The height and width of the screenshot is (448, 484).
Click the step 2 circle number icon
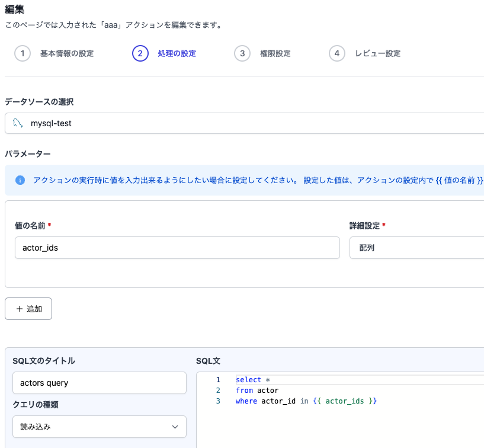coord(140,53)
